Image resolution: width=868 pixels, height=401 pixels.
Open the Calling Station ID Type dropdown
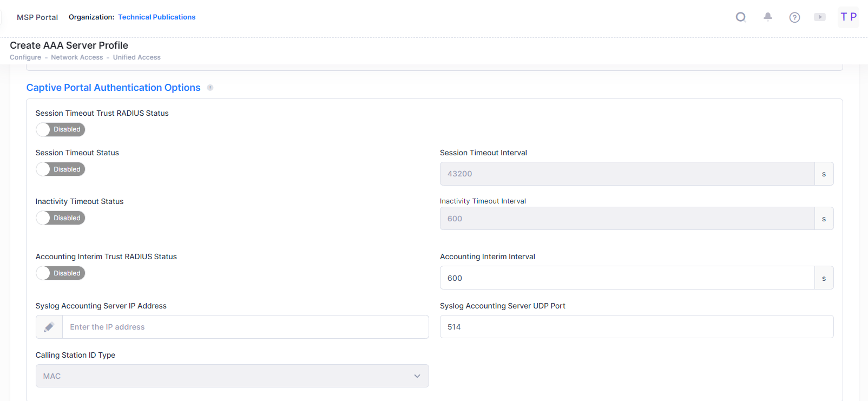click(x=232, y=376)
